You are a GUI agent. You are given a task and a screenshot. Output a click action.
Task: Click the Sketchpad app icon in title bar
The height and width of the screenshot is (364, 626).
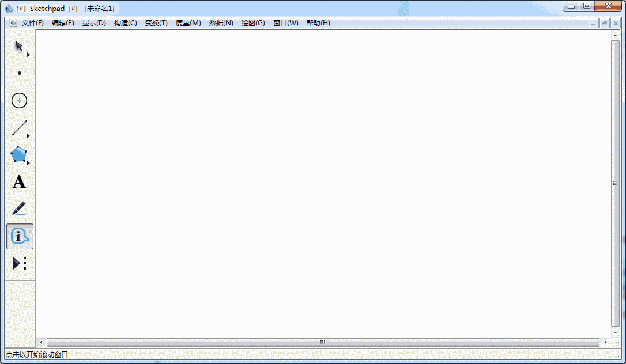[x=9, y=9]
